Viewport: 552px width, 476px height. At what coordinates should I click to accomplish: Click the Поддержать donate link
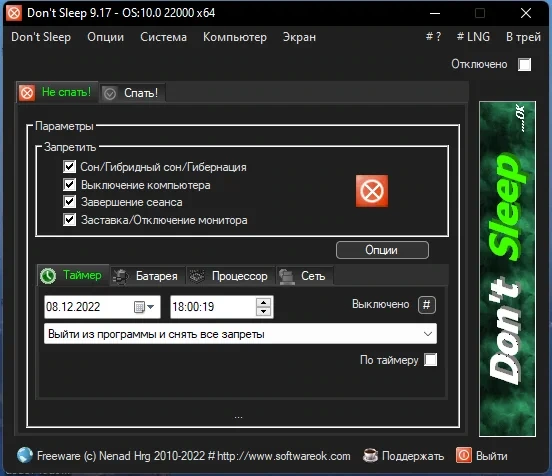pyautogui.click(x=413, y=456)
